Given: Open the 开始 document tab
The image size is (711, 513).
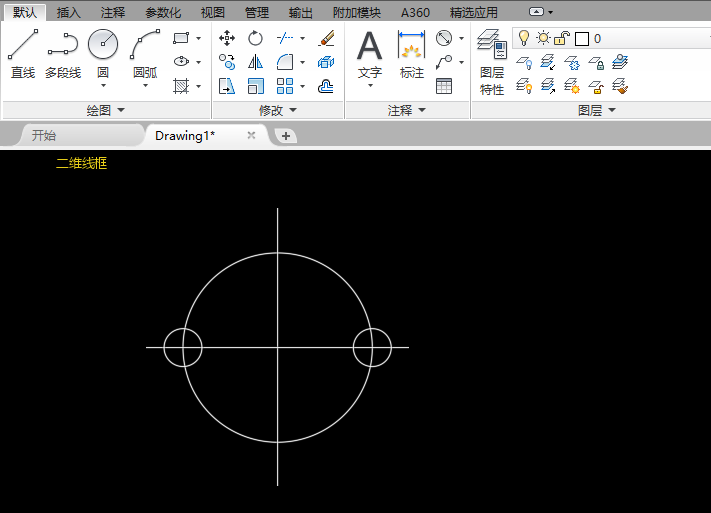Looking at the screenshot, I should [x=44, y=135].
